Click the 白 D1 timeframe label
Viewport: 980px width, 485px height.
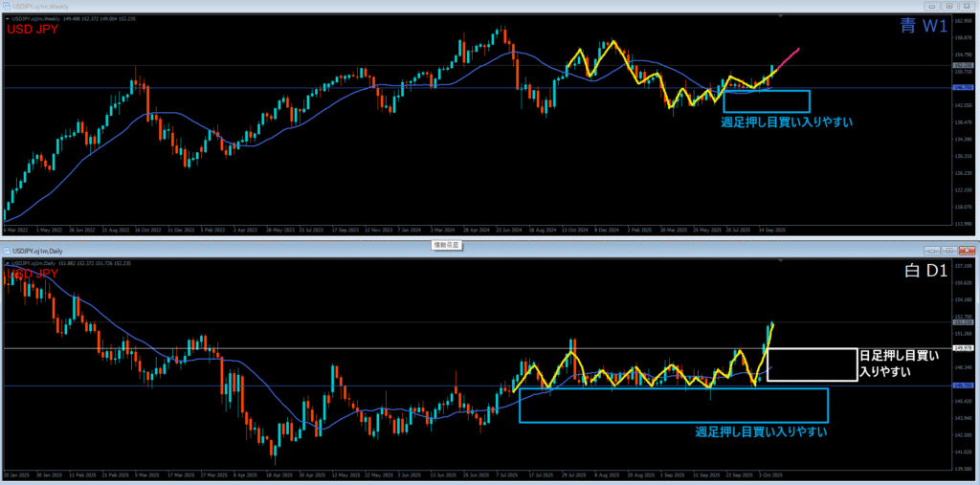pos(924,272)
